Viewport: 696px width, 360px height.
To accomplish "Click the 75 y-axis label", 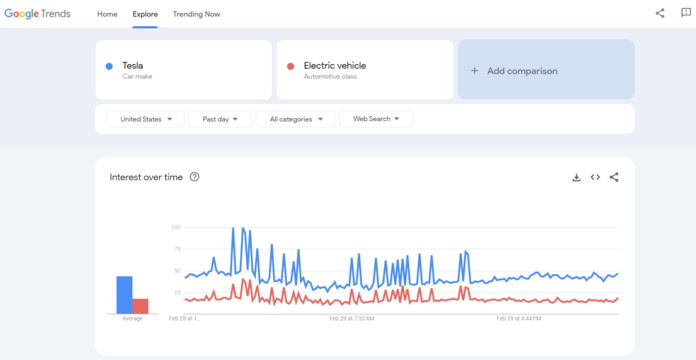I will click(177, 249).
